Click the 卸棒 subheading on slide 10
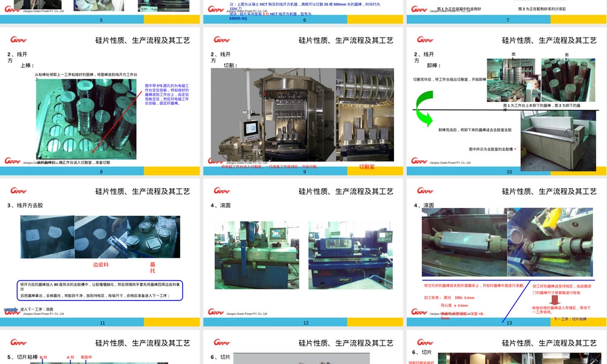607x364 pixels. tap(434, 66)
